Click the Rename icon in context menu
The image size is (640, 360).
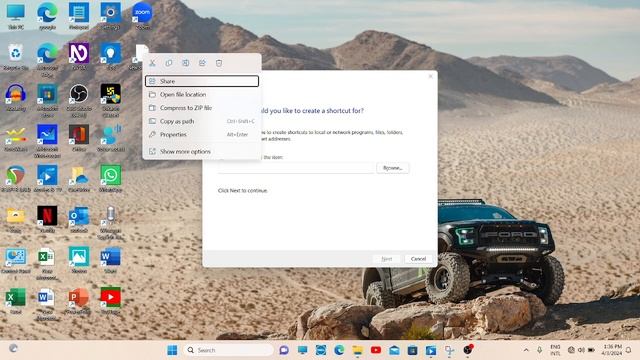[x=186, y=63]
